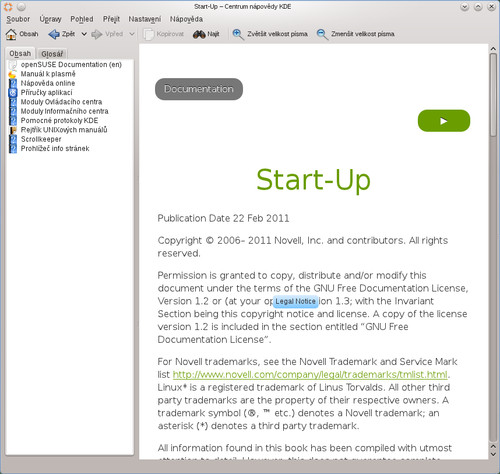Open the Vpřed history dropdown arrow
Viewport: 500px width, 474px height.
132,34
